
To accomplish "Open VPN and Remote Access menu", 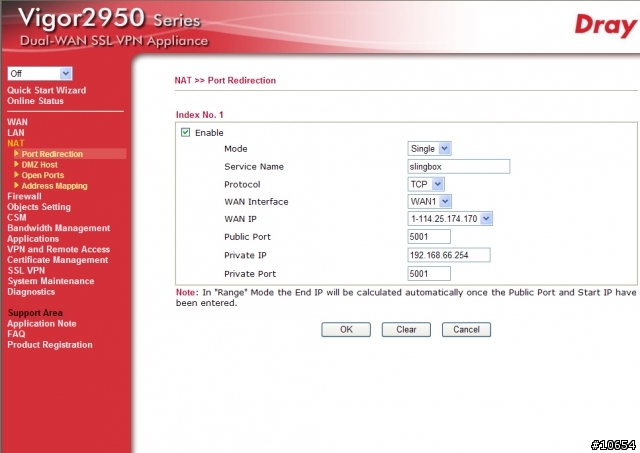I will point(59,249).
